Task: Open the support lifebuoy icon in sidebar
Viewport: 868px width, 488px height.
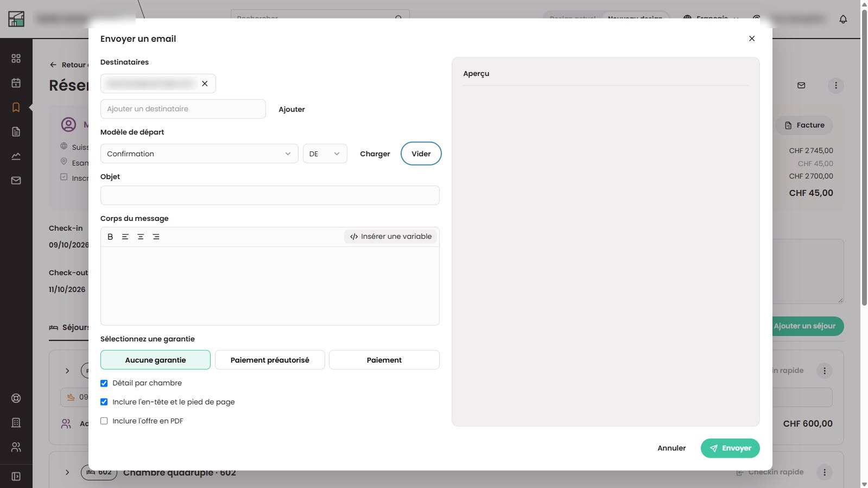Action: pyautogui.click(x=16, y=398)
